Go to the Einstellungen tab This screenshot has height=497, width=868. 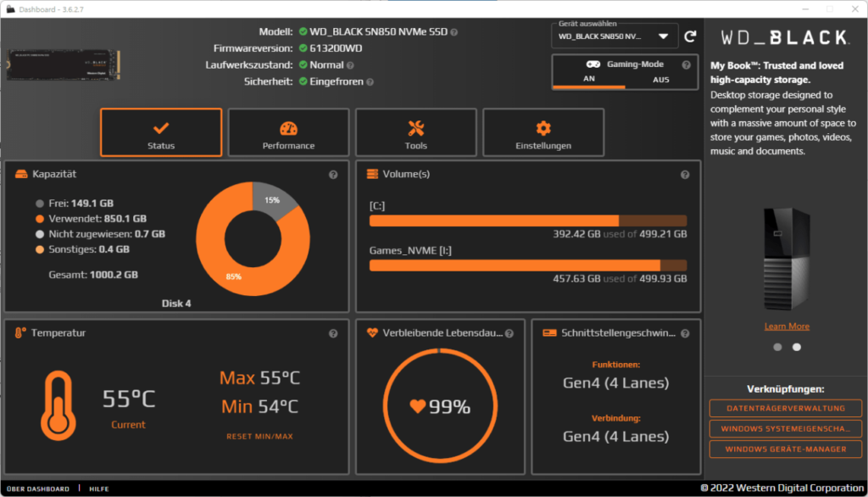pyautogui.click(x=543, y=132)
